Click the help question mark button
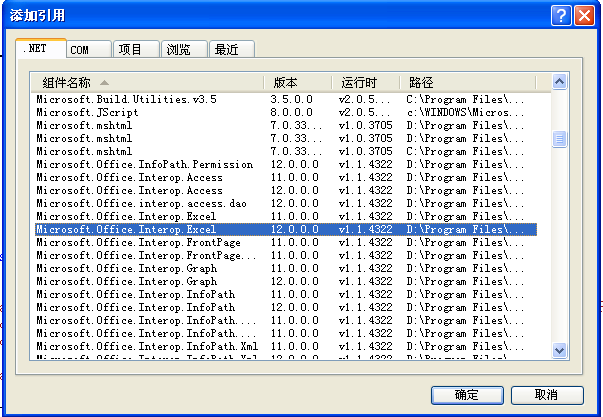 561,16
